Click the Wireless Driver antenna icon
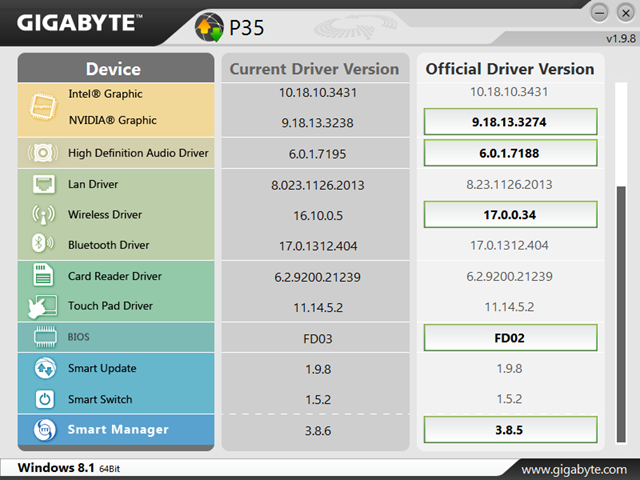The width and height of the screenshot is (640, 480). [x=43, y=215]
